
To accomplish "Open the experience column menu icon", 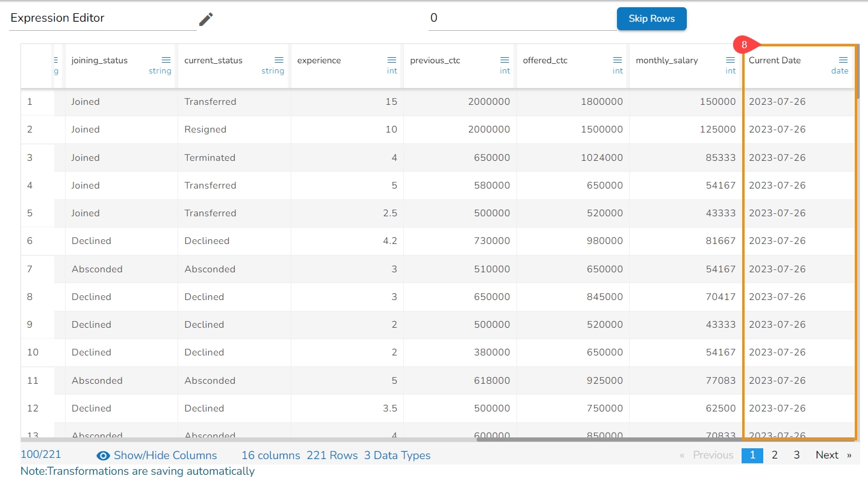I will (x=392, y=60).
